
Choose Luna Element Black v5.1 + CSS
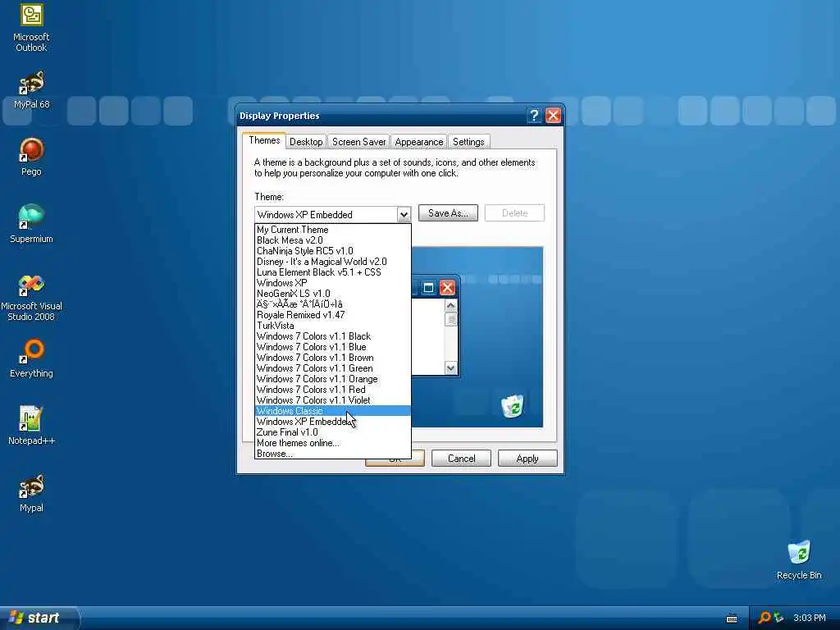pyautogui.click(x=333, y=272)
